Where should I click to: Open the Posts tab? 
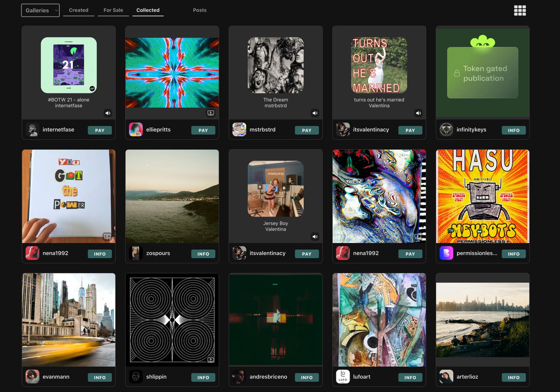pyautogui.click(x=200, y=10)
